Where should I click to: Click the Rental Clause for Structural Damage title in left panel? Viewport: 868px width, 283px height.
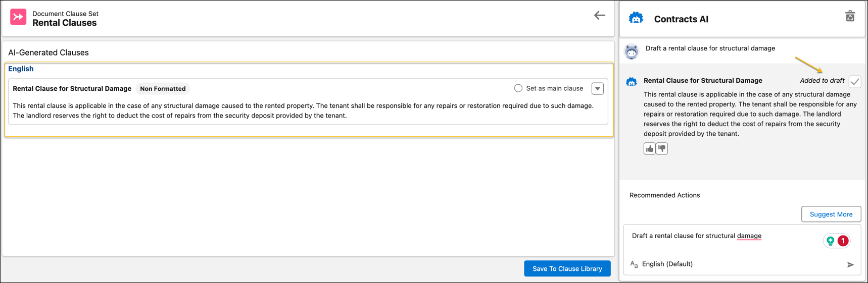click(x=72, y=89)
